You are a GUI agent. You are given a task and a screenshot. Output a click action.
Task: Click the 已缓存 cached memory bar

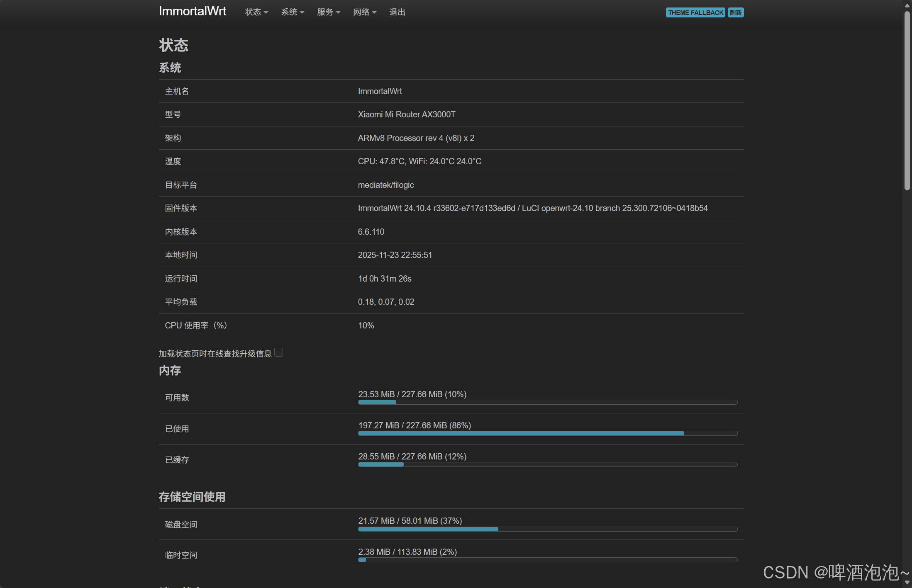click(547, 464)
